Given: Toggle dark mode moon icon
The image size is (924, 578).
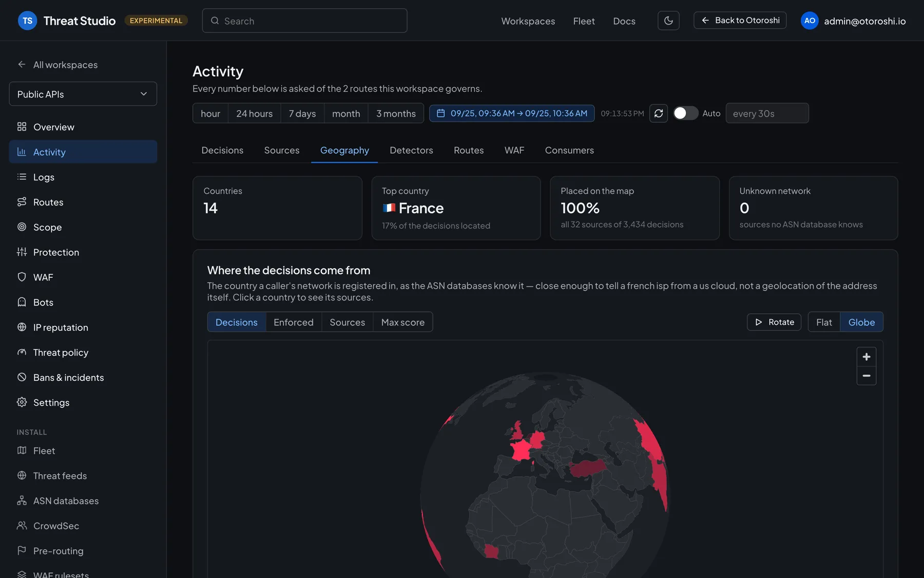Looking at the screenshot, I should [x=668, y=21].
